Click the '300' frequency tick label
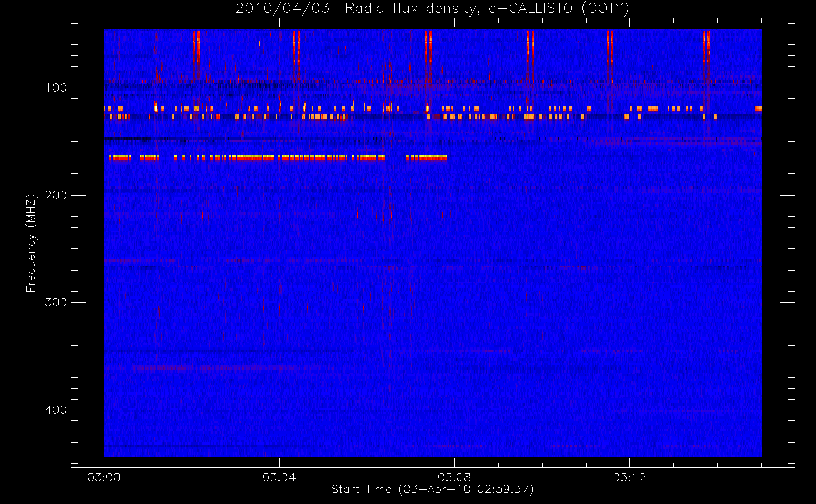 point(56,302)
